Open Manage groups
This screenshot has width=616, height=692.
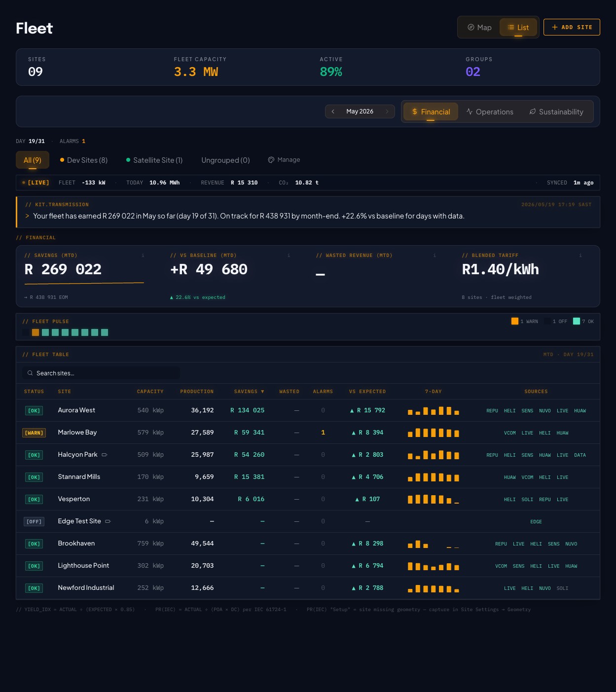(284, 160)
